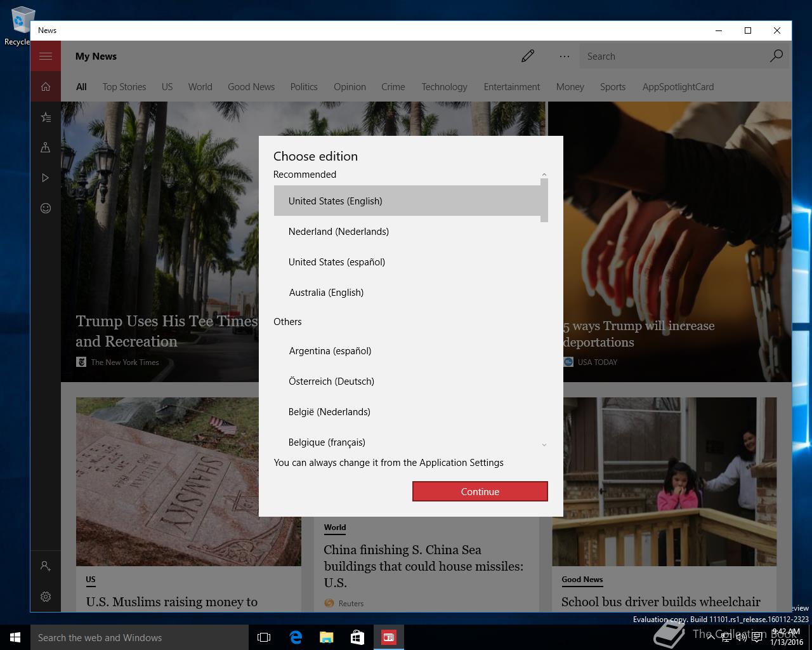Open U.S. Muslims raising money article
The width and height of the screenshot is (812, 650).
click(172, 602)
